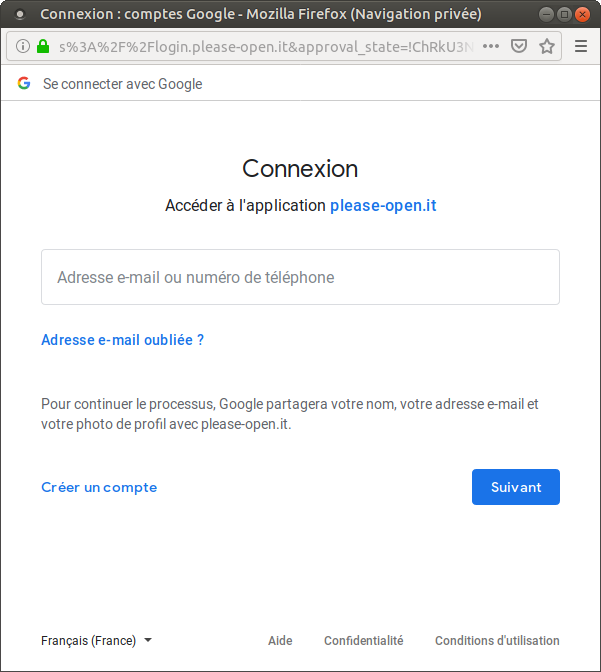Click the Adresse e-mail oubliée link
This screenshot has height=672, width=601.
[123, 340]
